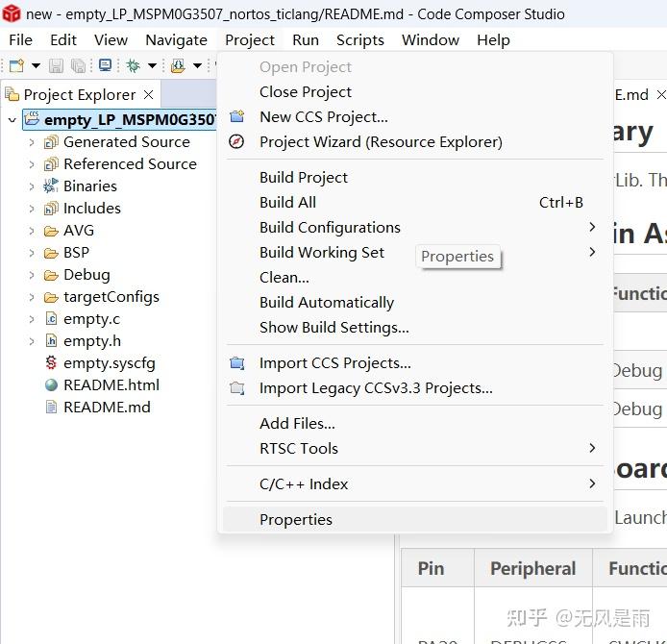Screen dimensions: 667x644
Task: Open the Edit menu
Action: (63, 40)
